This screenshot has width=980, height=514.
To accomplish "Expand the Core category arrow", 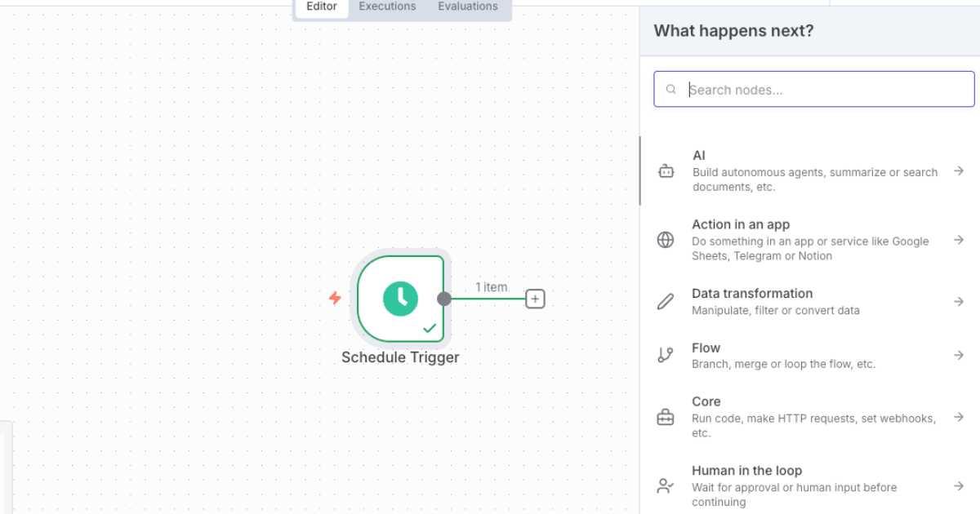I will coord(959,418).
